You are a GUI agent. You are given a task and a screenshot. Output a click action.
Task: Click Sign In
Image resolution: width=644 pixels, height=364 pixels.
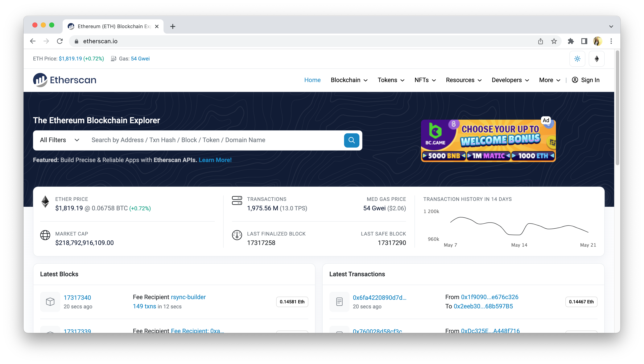[586, 80]
